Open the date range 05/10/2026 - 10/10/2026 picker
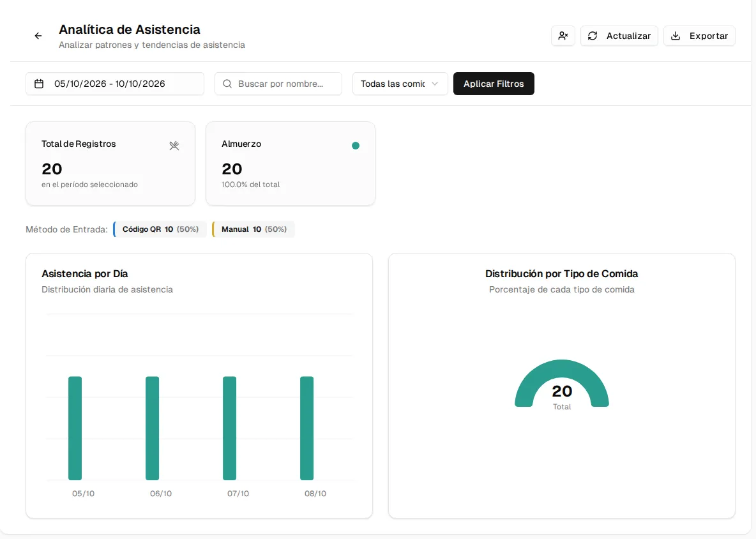Viewport: 756px width, 539px height. pos(115,84)
